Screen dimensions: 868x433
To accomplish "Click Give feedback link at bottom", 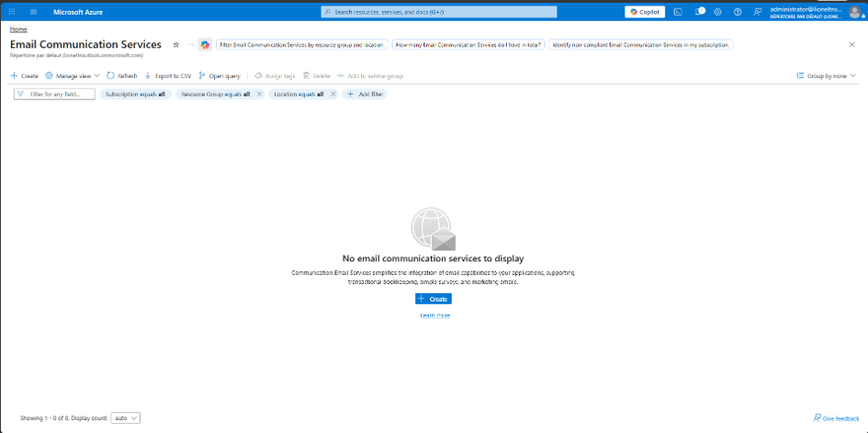I will coord(836,418).
